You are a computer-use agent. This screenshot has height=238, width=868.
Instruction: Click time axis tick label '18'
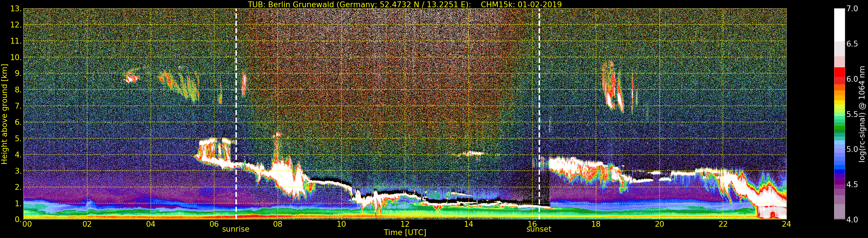coord(596,224)
